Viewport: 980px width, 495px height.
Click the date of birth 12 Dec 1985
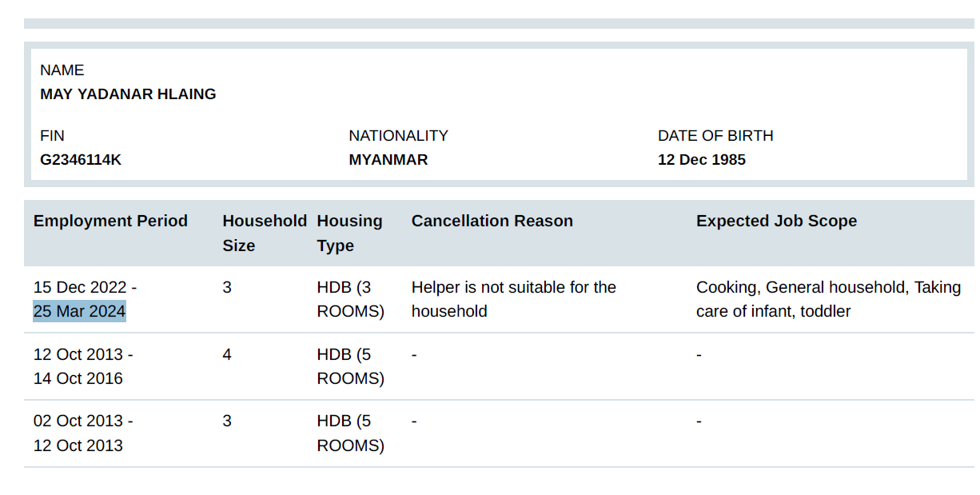tap(702, 160)
